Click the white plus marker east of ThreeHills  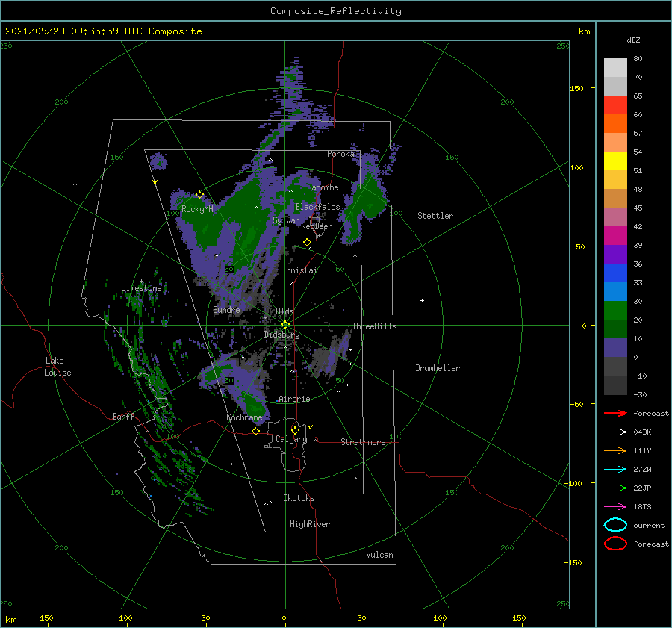422,300
